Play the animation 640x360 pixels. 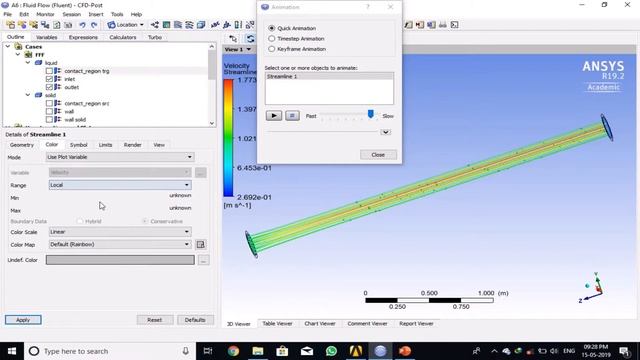point(274,116)
